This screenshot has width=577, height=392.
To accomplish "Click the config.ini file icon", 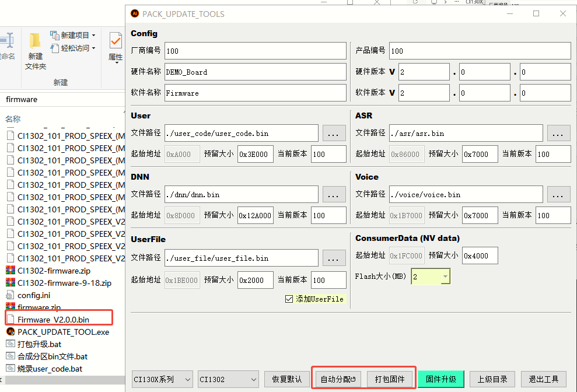I will tap(11, 295).
